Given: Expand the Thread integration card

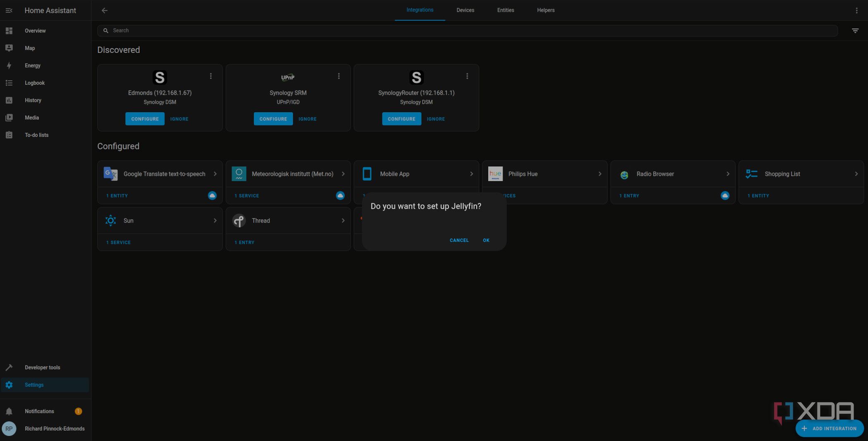Looking at the screenshot, I should tap(344, 220).
